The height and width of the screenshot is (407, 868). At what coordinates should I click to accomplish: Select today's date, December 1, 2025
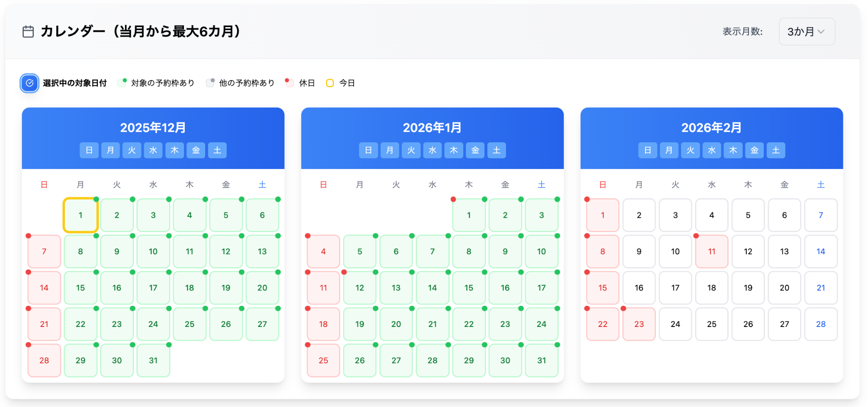81,215
